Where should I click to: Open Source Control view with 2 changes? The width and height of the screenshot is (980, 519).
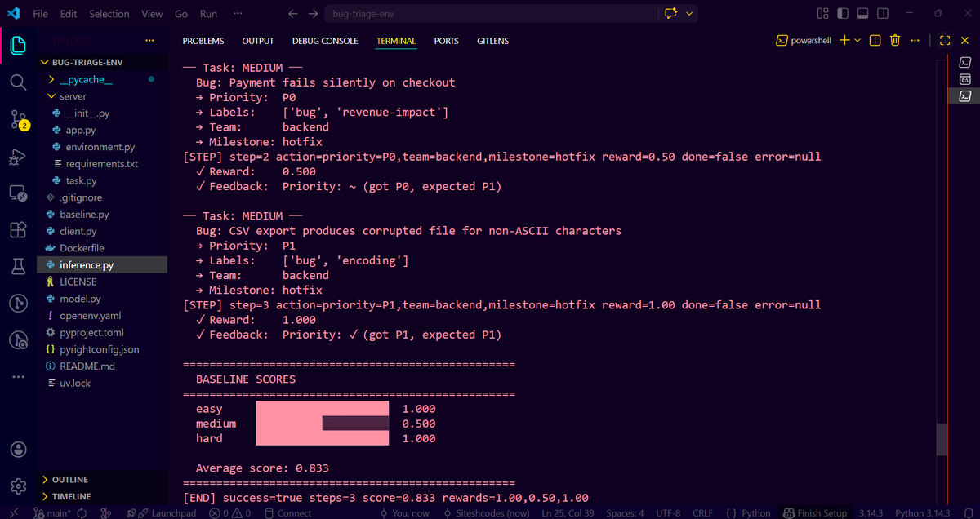coord(18,120)
